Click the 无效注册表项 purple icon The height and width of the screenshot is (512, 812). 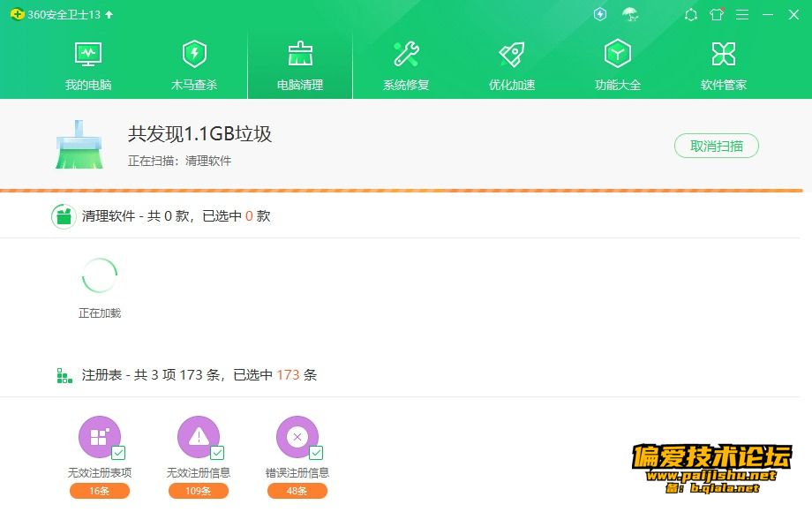click(100, 437)
